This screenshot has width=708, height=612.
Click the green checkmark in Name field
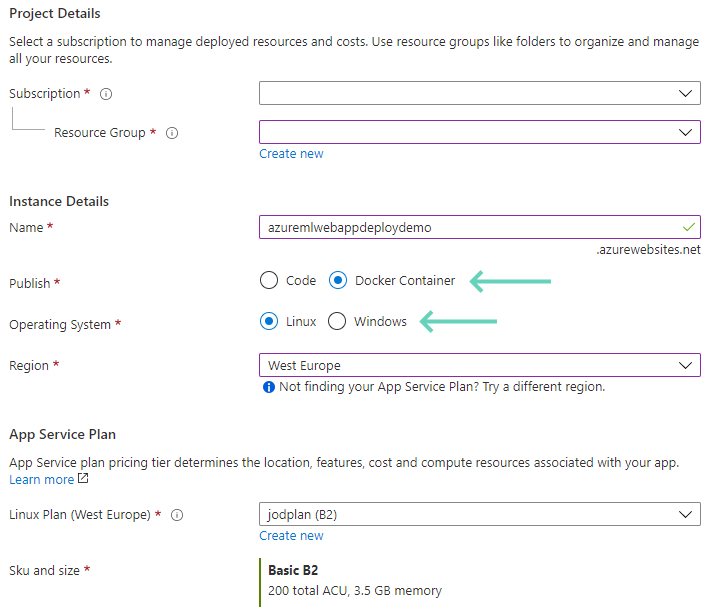point(687,227)
